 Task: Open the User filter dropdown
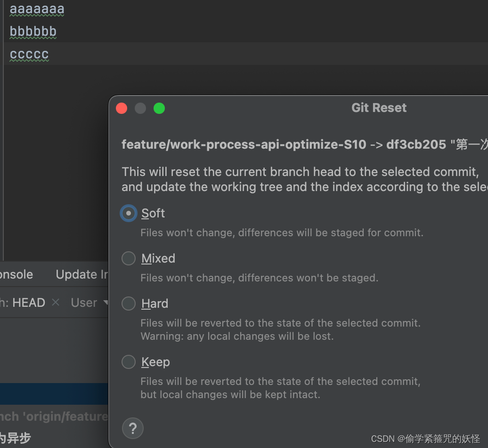click(89, 303)
